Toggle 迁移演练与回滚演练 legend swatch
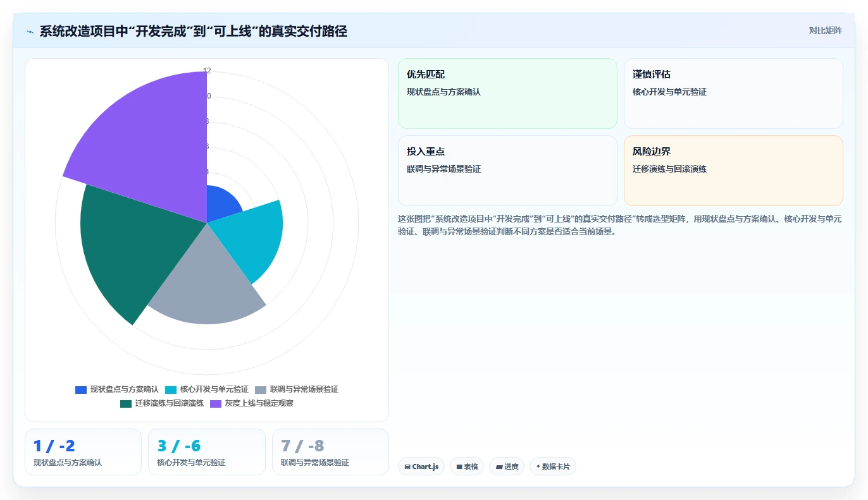868x500 pixels. pos(126,403)
